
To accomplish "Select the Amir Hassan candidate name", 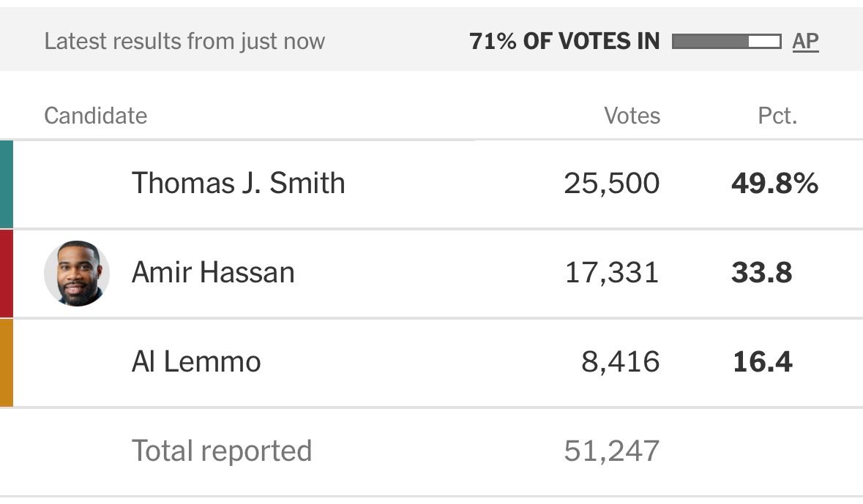I will [213, 272].
